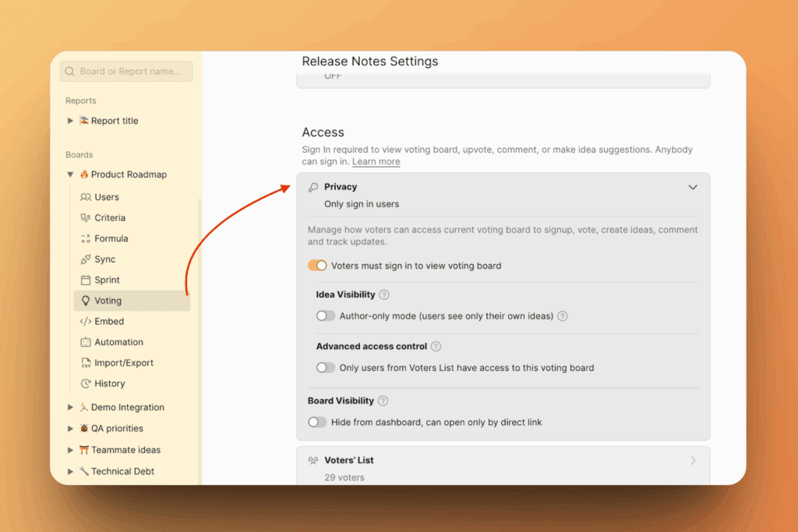Click the help icon beside Idea Visibility
Image resolution: width=798 pixels, height=532 pixels.
click(x=384, y=295)
